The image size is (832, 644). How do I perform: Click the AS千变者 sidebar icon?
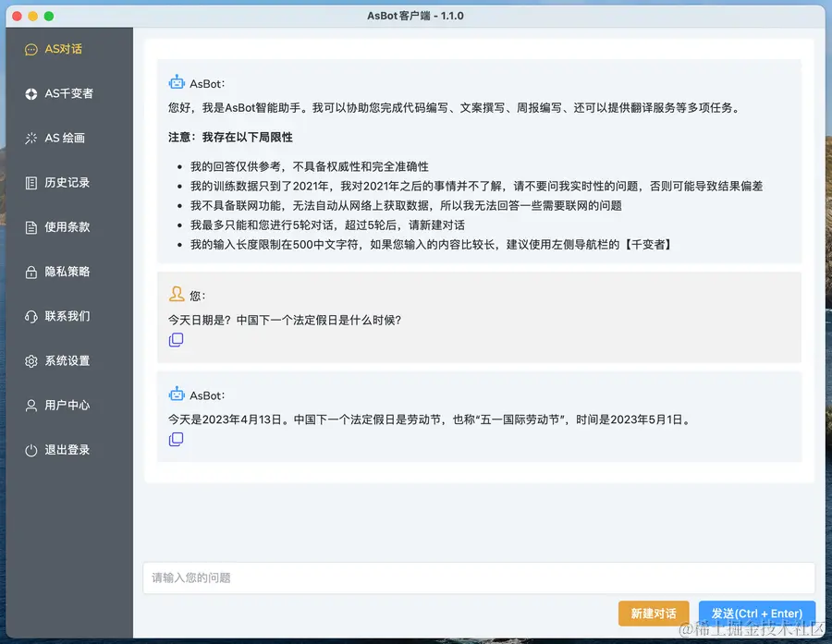click(31, 94)
